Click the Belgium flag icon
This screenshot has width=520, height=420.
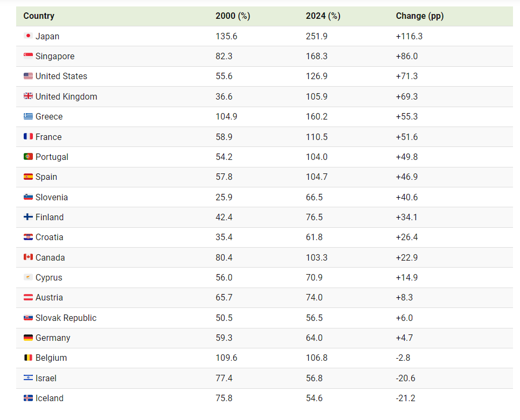coord(28,358)
